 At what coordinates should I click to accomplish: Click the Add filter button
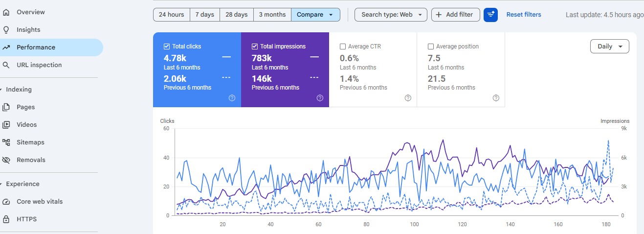(x=455, y=15)
